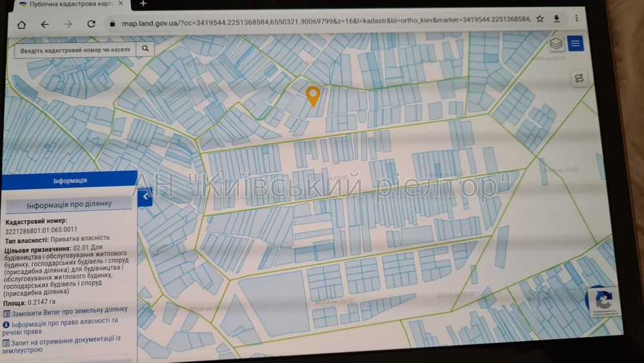
Task: Click cadastral number 3221286801:01:065:0011
Action: coord(41,230)
